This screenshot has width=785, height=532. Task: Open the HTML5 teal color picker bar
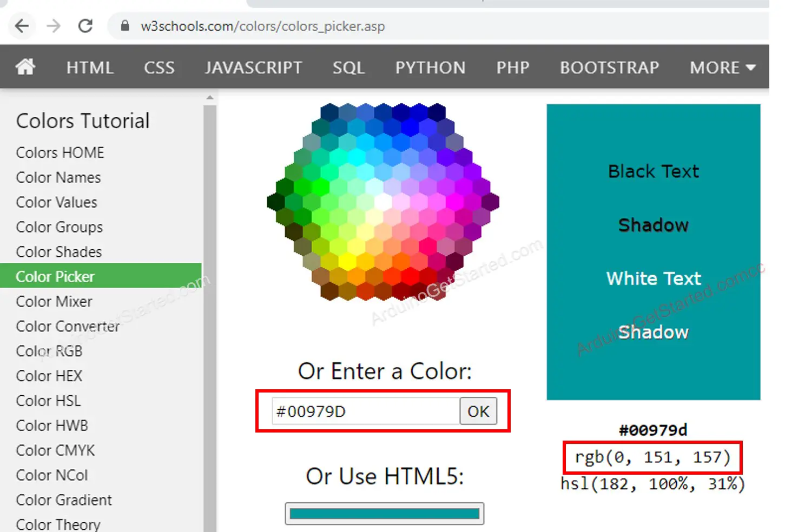pos(384,514)
